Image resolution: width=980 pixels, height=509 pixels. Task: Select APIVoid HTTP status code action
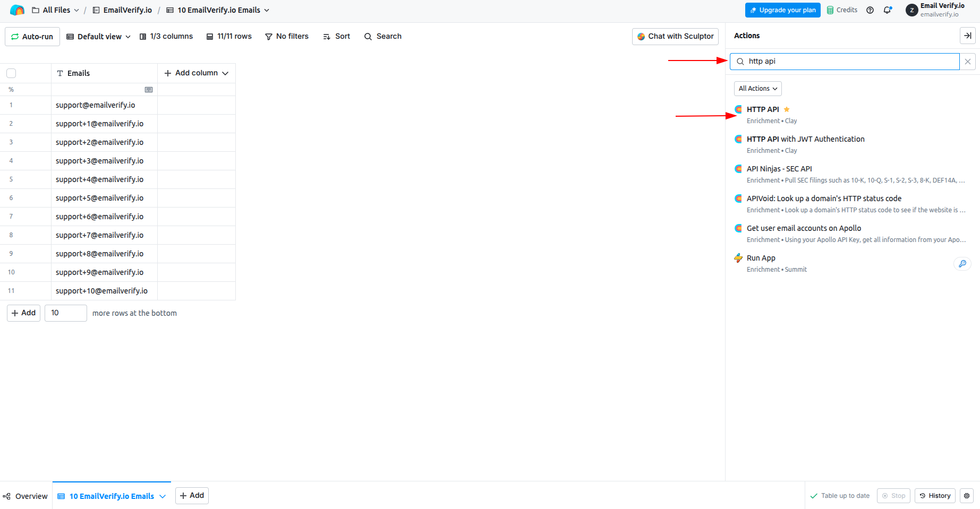(853, 204)
